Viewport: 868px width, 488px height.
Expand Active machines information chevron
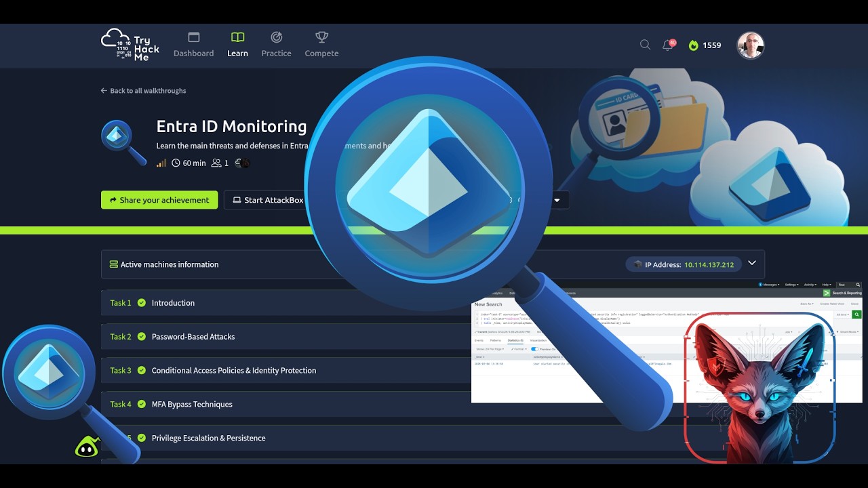tap(751, 264)
